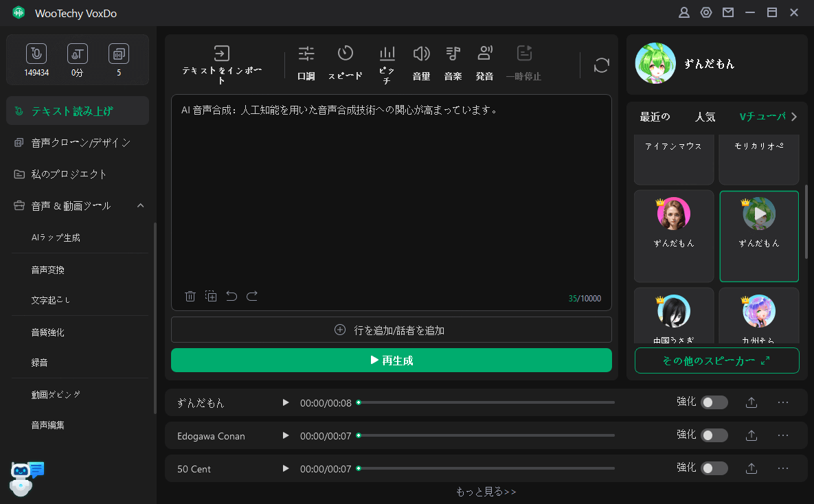Screen dimensions: 814x504
Task: Open 文字起こし tool
Action: pos(50,300)
